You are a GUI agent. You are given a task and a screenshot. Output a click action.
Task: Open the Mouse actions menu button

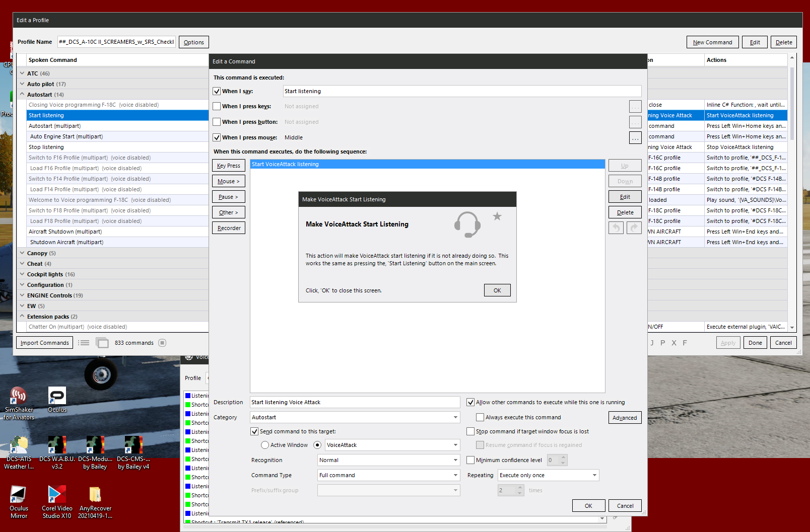coord(229,181)
